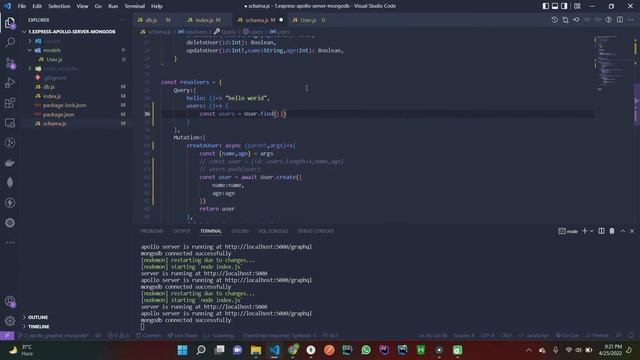Screen dimensions: 640x360
Task: Open the Remote Explorer view icon
Action: [10, 123]
